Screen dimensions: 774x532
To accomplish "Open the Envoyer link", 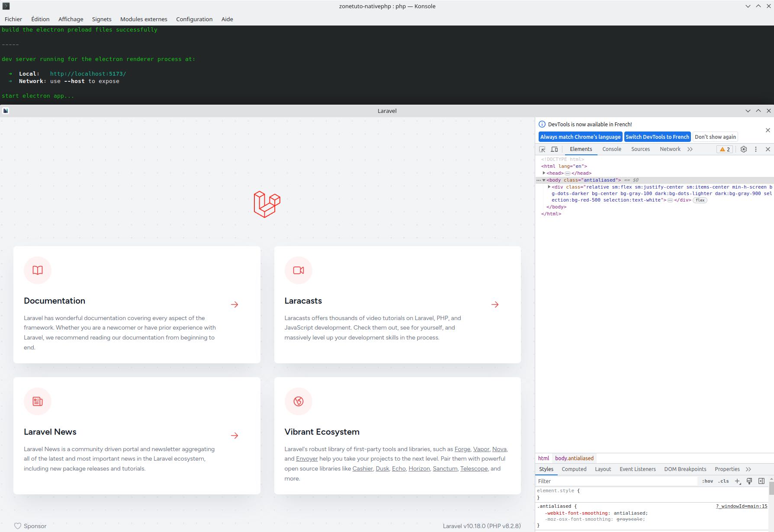I will 307,458.
